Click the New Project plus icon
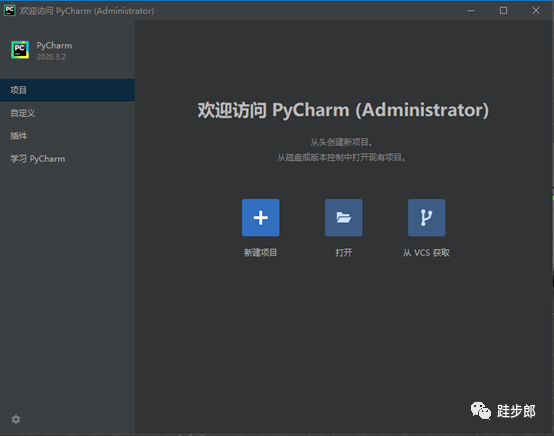This screenshot has width=554, height=436. pyautogui.click(x=260, y=217)
